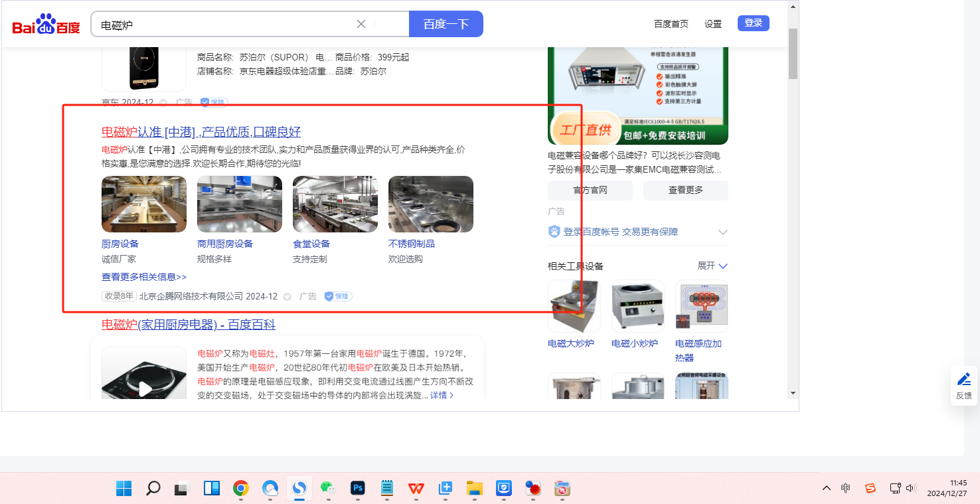This screenshot has width=980, height=504.
Task: Click the 保障 shield badge under 北京企腾网络技术有限公司
Action: (338, 296)
